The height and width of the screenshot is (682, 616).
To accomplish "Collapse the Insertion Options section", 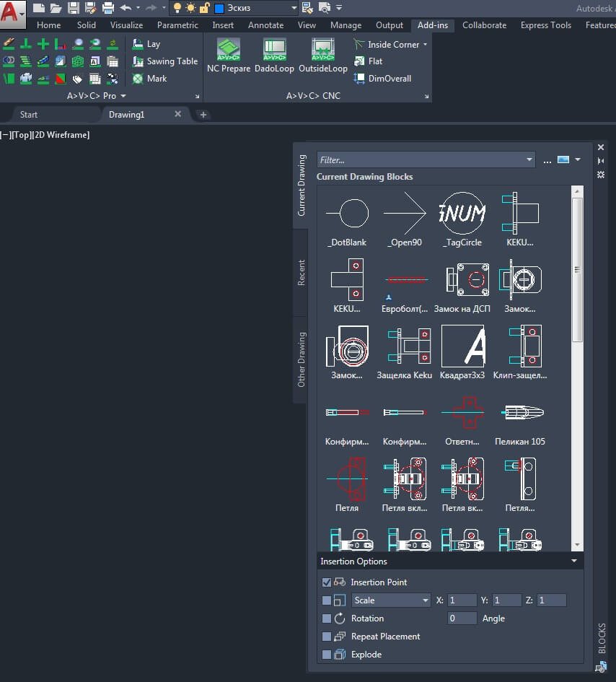I will (574, 561).
